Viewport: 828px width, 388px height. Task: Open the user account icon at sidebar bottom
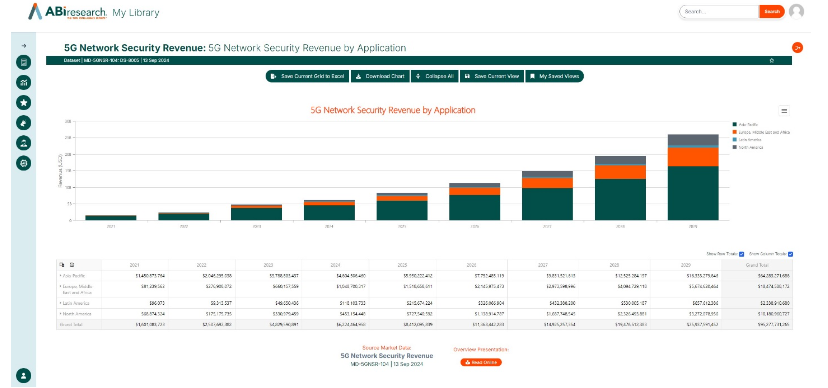tap(23, 376)
